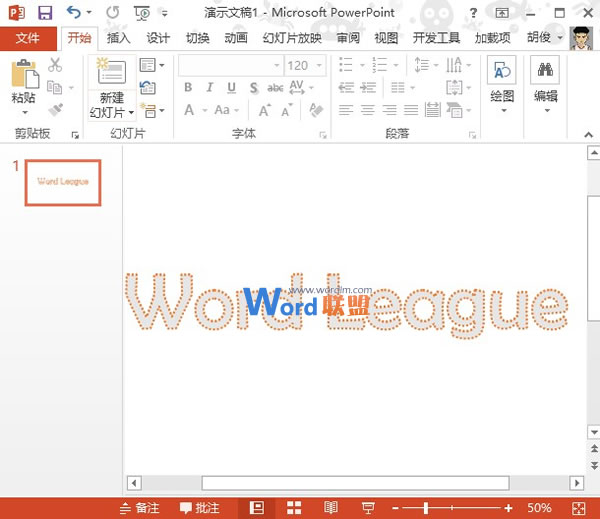The width and height of the screenshot is (600, 519).
Task: Increase font size with large A icon
Action: coord(265,111)
